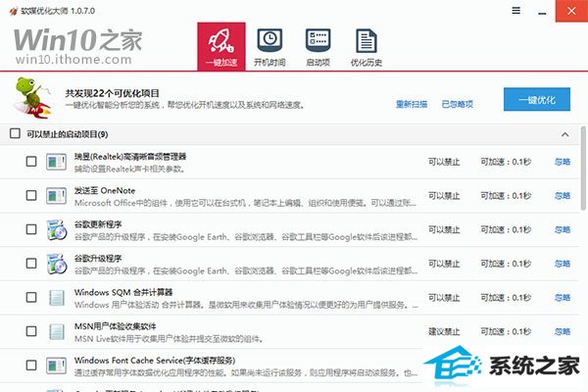The height and width of the screenshot is (392, 588).
Task: Click 忽略 for the Realtek row
Action: tap(563, 162)
